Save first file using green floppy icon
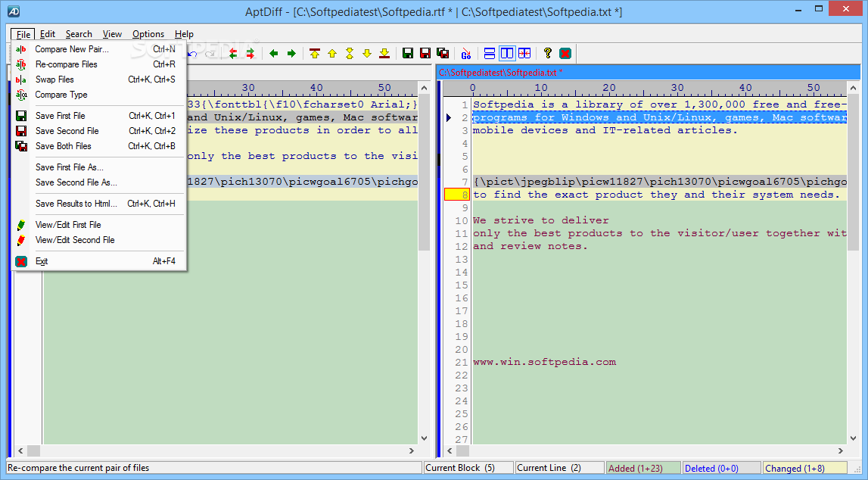The height and width of the screenshot is (480, 868). point(408,54)
